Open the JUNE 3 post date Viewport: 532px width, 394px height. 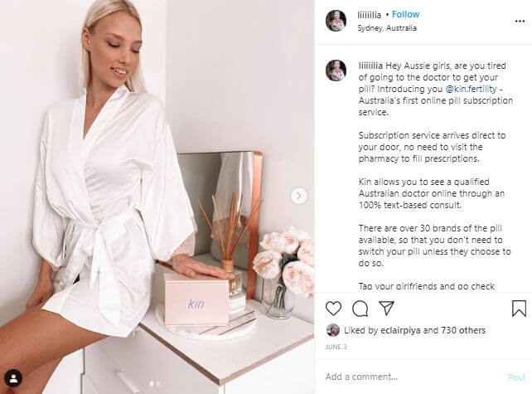[336, 347]
